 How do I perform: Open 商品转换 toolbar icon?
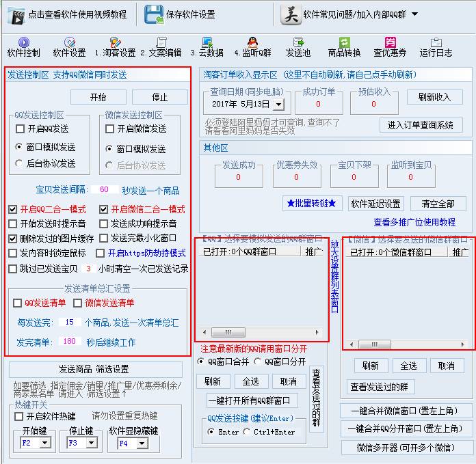pyautogui.click(x=344, y=42)
